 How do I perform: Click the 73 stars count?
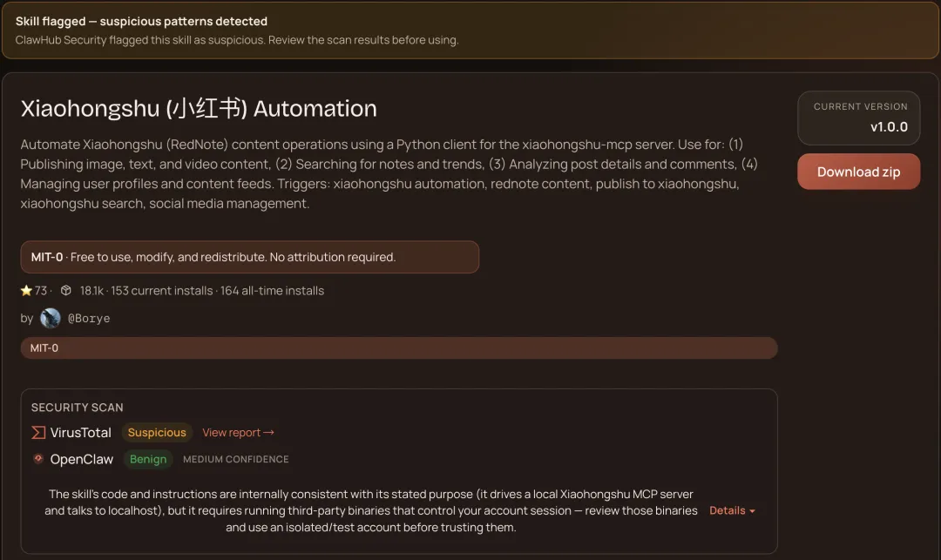(41, 290)
